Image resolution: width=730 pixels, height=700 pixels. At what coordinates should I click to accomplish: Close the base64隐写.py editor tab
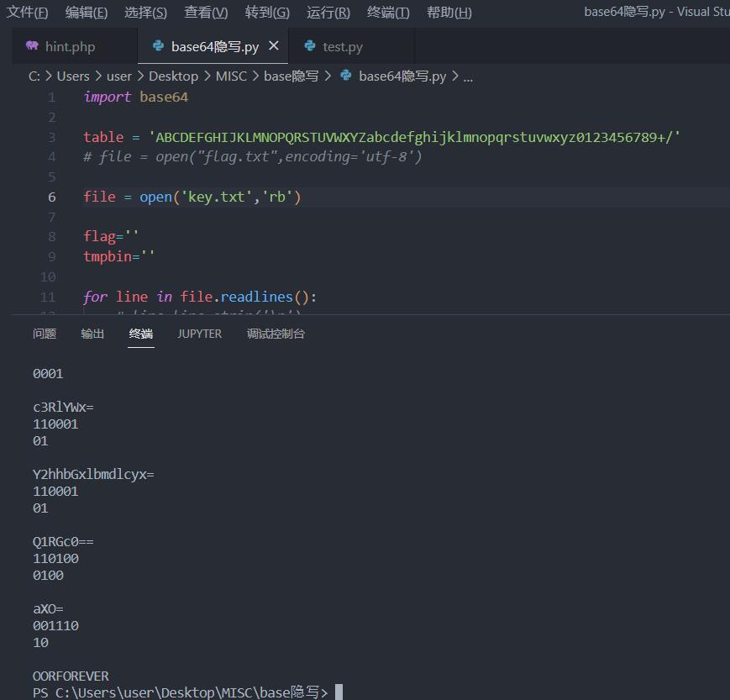pyautogui.click(x=273, y=46)
